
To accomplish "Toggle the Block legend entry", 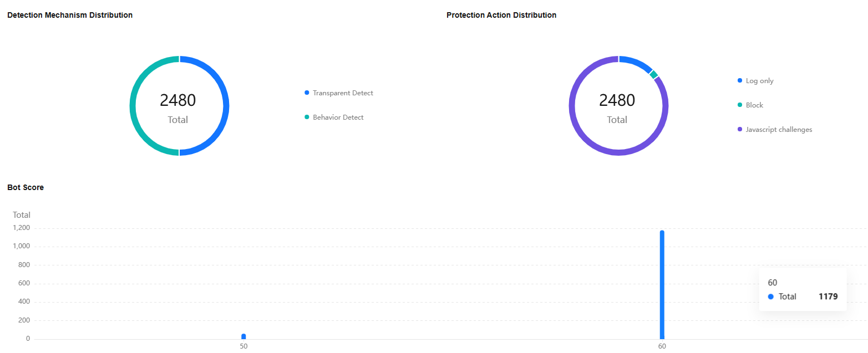I will tap(754, 105).
